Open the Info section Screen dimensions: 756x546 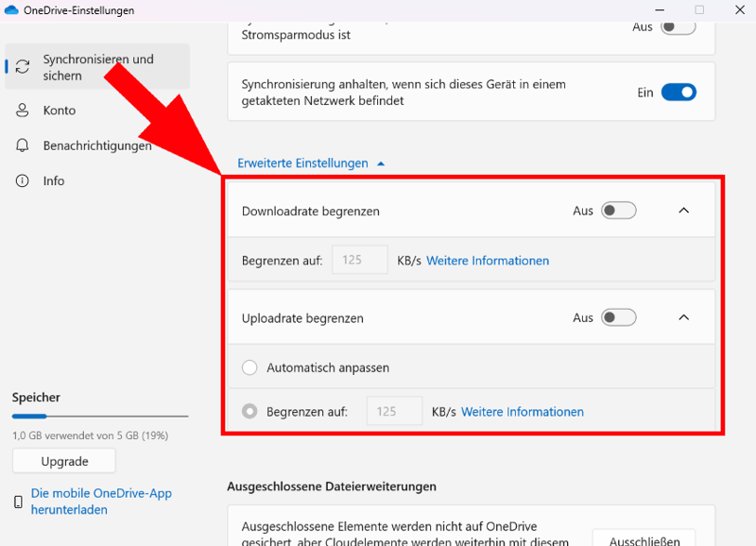pyautogui.click(x=97, y=180)
